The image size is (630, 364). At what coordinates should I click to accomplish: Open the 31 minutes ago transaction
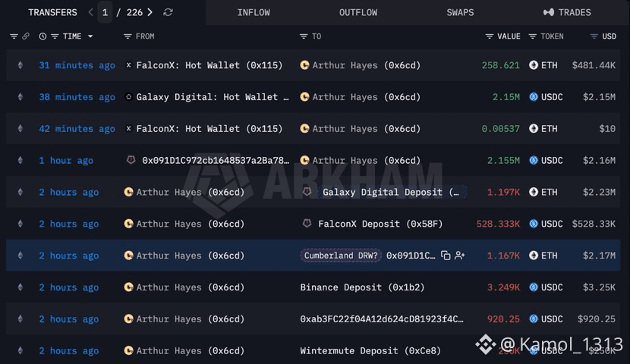point(77,65)
